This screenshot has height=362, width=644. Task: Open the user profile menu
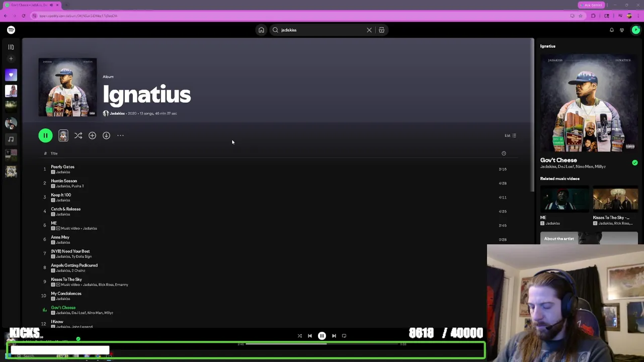636,30
